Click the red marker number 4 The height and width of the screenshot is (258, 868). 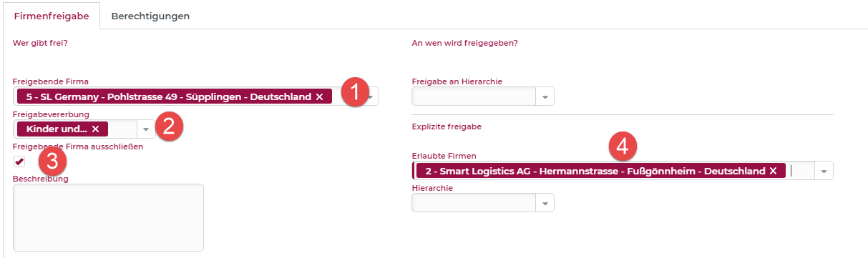[x=623, y=147]
